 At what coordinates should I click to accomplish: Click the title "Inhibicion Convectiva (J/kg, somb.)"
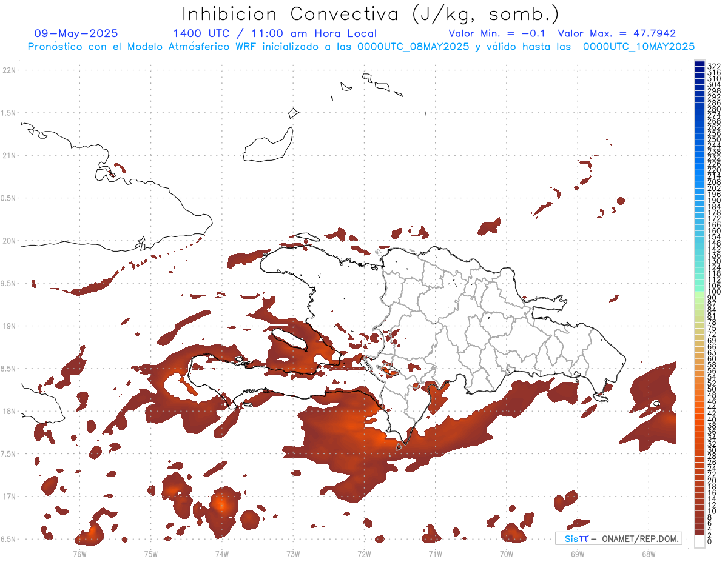pos(371,13)
